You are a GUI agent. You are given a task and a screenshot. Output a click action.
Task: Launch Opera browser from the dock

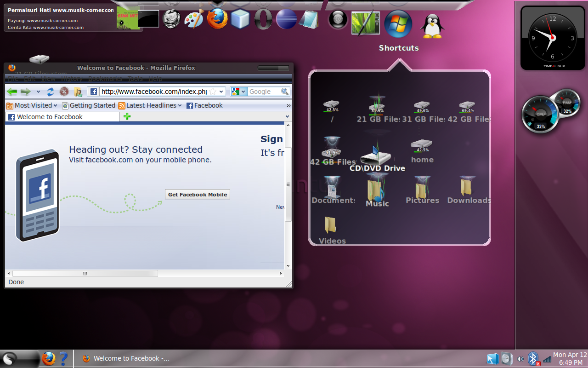click(x=263, y=19)
